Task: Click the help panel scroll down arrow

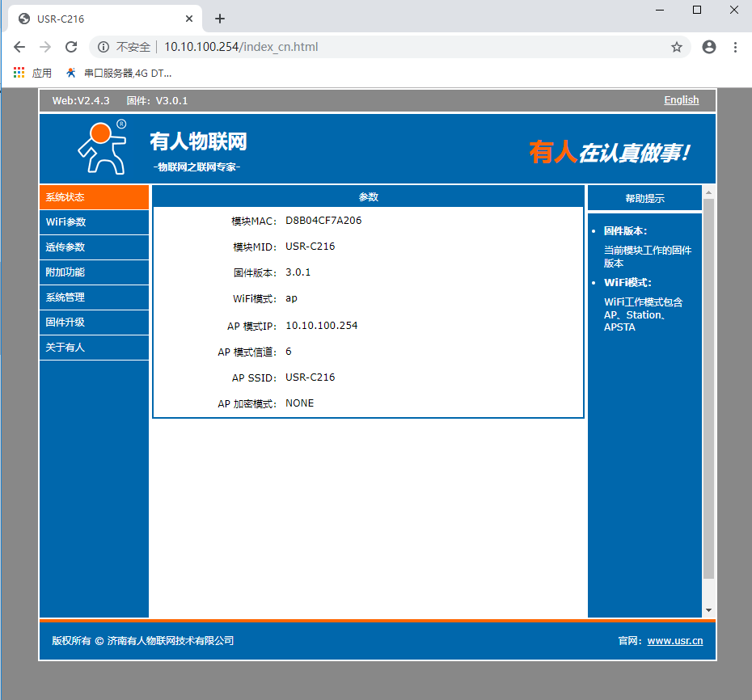Action: click(x=709, y=610)
